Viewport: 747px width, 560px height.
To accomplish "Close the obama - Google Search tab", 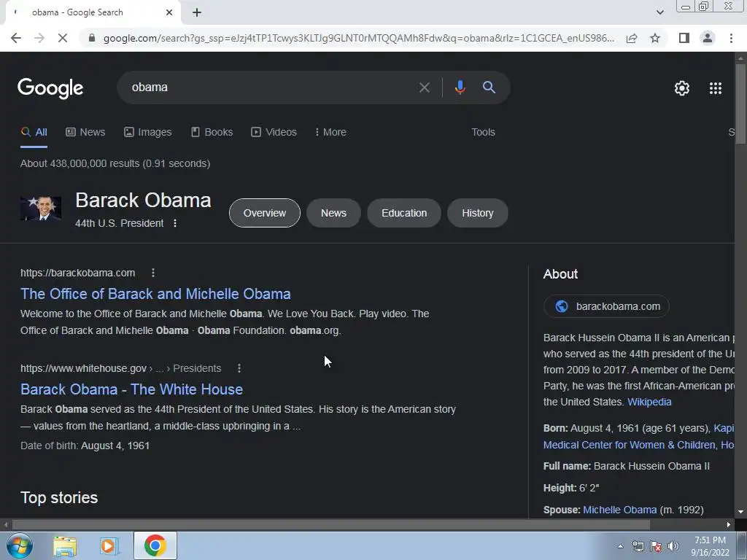I will pyautogui.click(x=169, y=12).
